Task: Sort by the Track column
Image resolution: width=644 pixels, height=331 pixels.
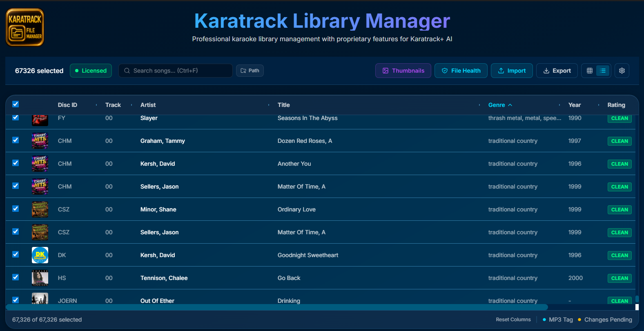Action: click(x=113, y=105)
